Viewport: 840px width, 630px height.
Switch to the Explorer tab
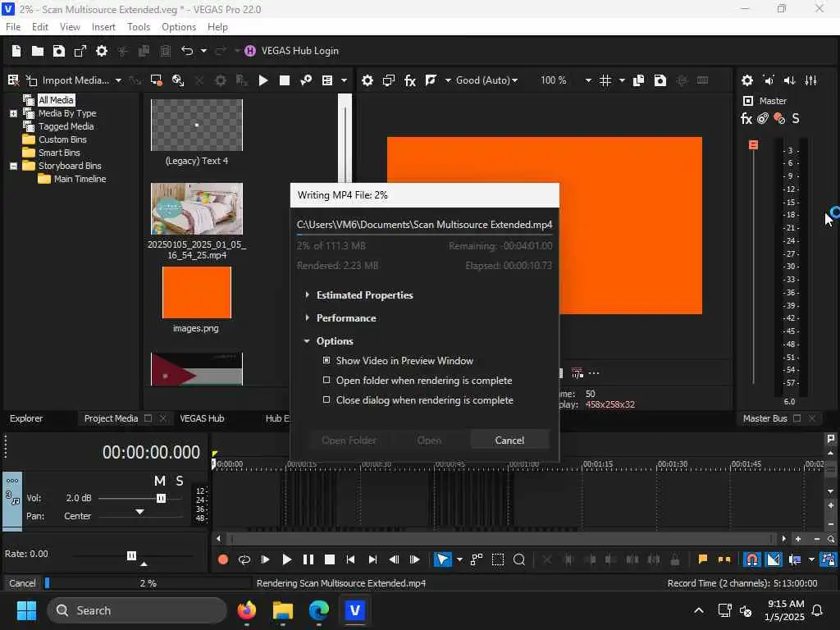click(26, 418)
